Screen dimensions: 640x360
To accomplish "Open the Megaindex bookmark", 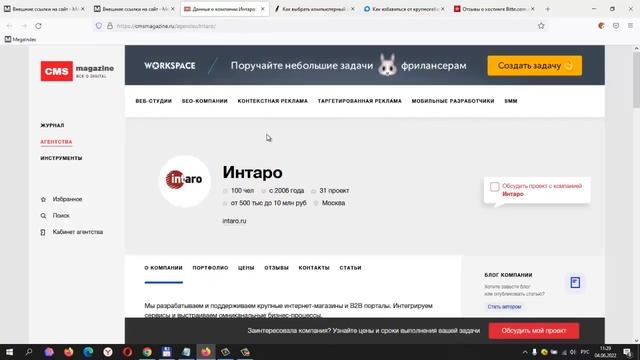I will coord(20,40).
